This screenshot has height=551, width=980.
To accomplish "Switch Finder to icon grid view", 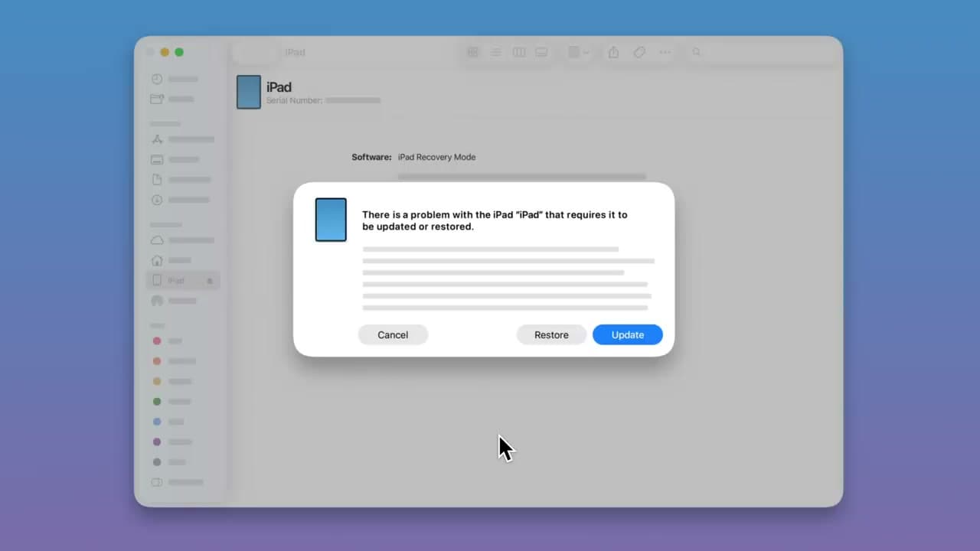I will point(472,52).
